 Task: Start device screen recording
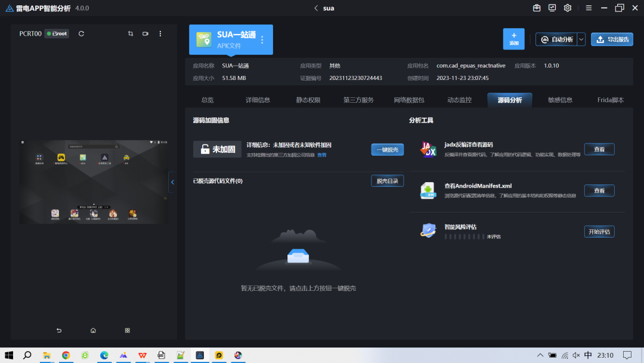click(x=145, y=33)
